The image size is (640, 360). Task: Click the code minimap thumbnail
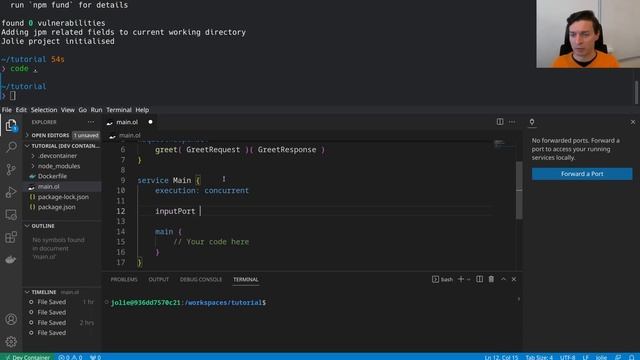499,144
